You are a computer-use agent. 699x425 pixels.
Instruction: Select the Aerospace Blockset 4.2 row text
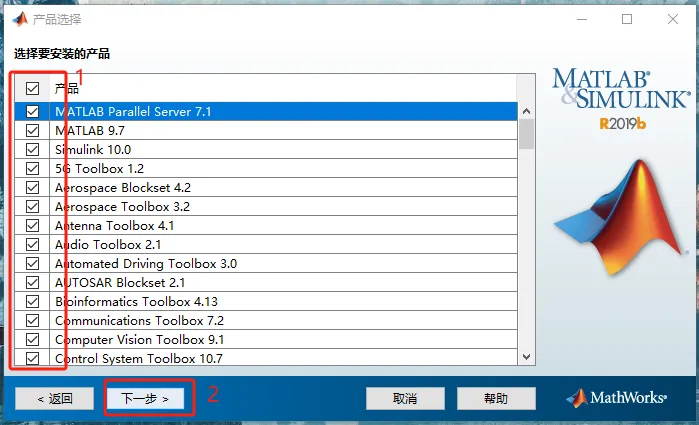point(123,188)
